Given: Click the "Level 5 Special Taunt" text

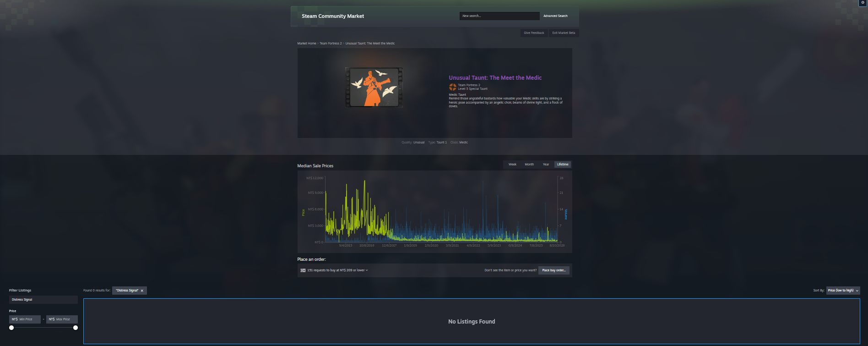Looking at the screenshot, I should click(x=472, y=89).
